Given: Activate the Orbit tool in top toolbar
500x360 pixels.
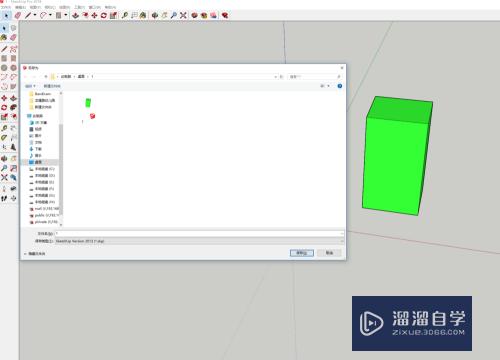Looking at the screenshot, I should (x=155, y=15).
